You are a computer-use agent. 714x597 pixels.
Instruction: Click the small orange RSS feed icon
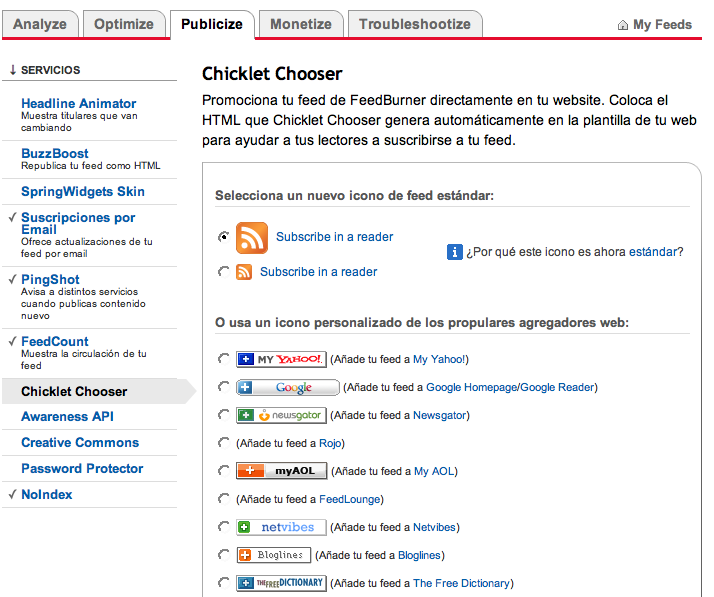(244, 271)
